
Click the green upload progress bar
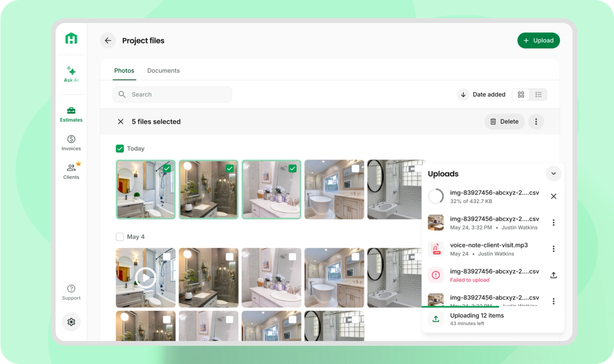(461, 307)
